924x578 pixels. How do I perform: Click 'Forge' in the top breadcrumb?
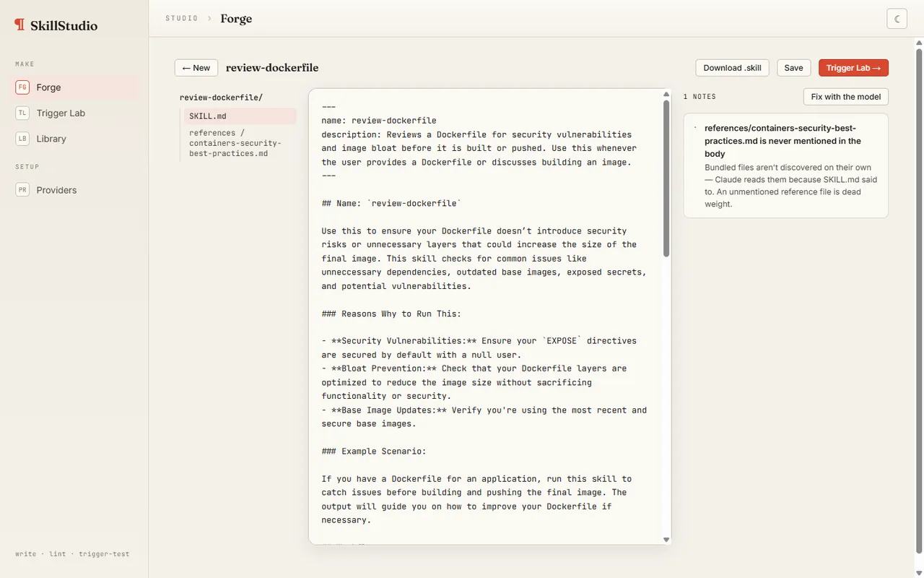pyautogui.click(x=236, y=19)
